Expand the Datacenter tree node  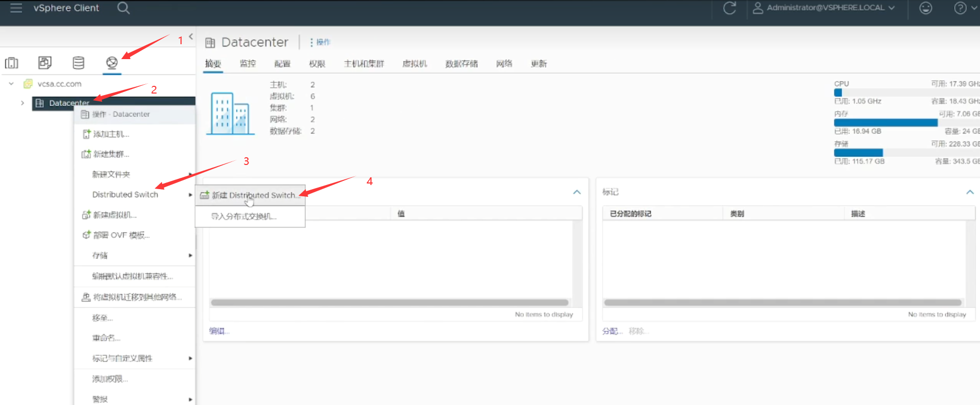pos(22,103)
